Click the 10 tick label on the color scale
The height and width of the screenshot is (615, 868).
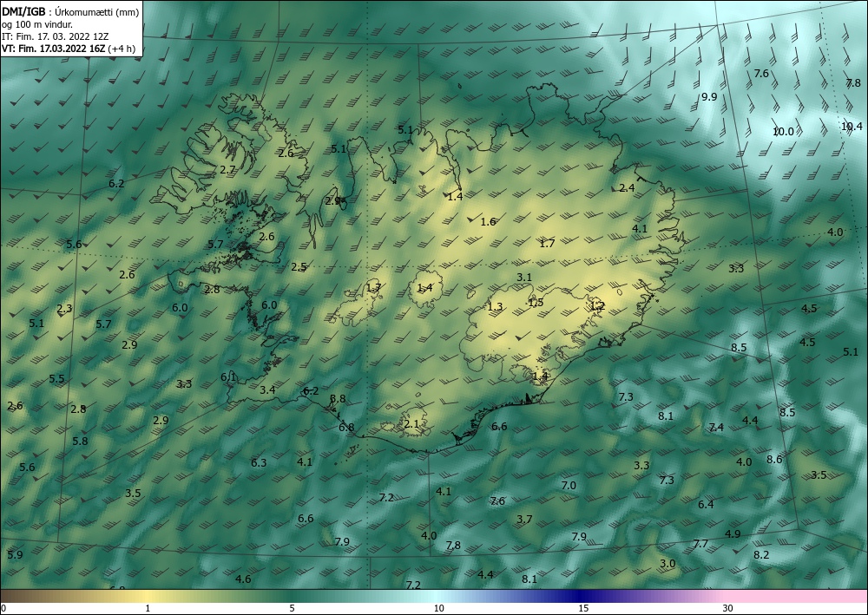pos(438,609)
